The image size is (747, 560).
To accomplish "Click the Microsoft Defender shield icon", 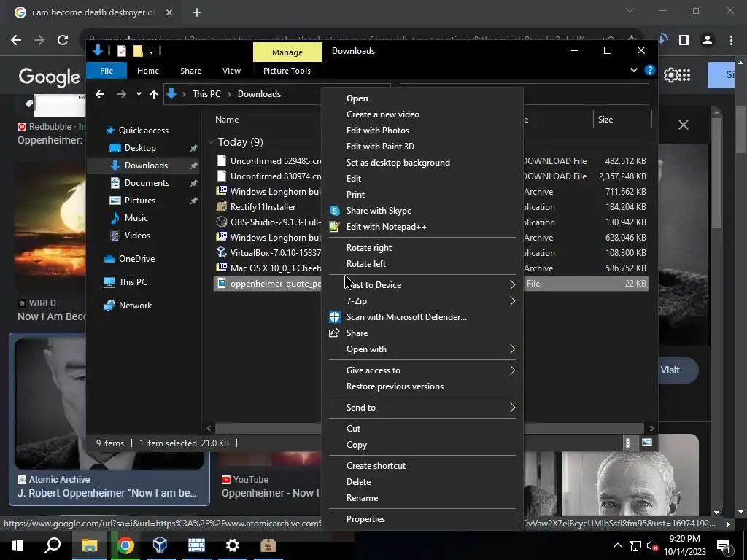I will point(334,317).
